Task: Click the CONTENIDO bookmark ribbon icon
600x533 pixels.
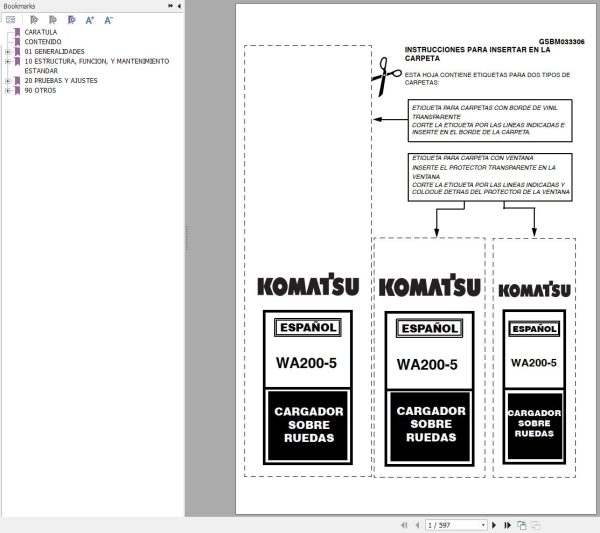Action: (x=17, y=42)
